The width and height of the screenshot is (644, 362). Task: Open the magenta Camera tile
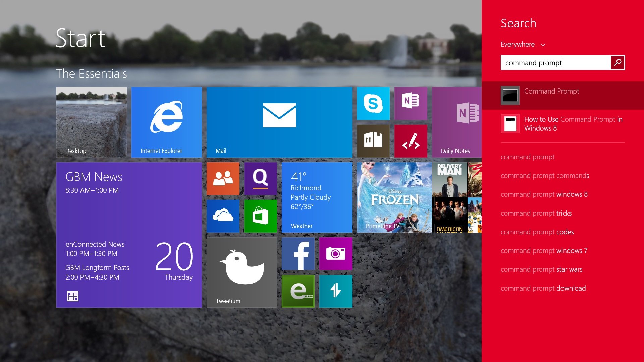(x=336, y=254)
